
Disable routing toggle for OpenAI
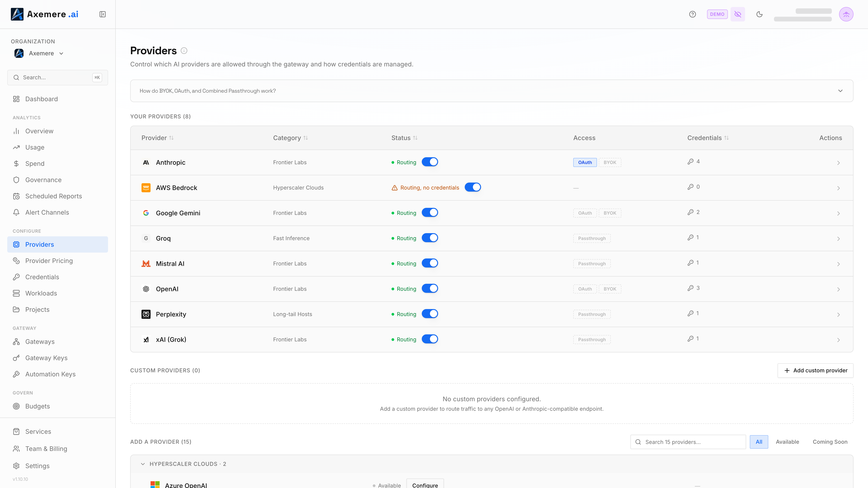tap(430, 288)
